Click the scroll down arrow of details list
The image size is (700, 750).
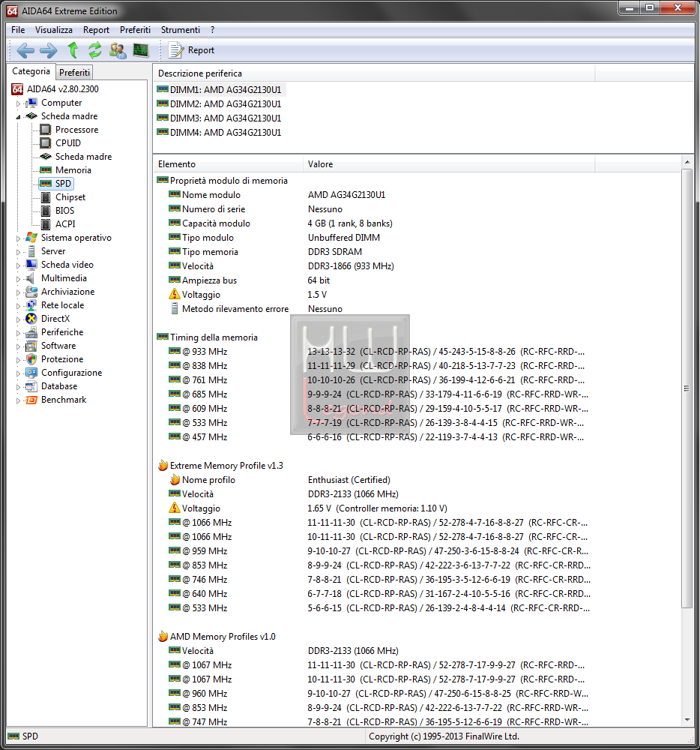[x=687, y=720]
